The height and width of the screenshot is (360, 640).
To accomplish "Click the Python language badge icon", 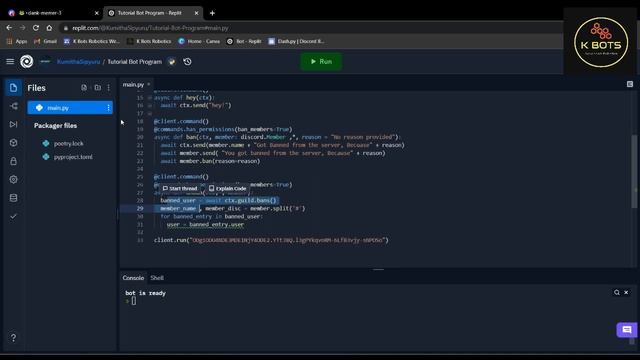I will (172, 62).
